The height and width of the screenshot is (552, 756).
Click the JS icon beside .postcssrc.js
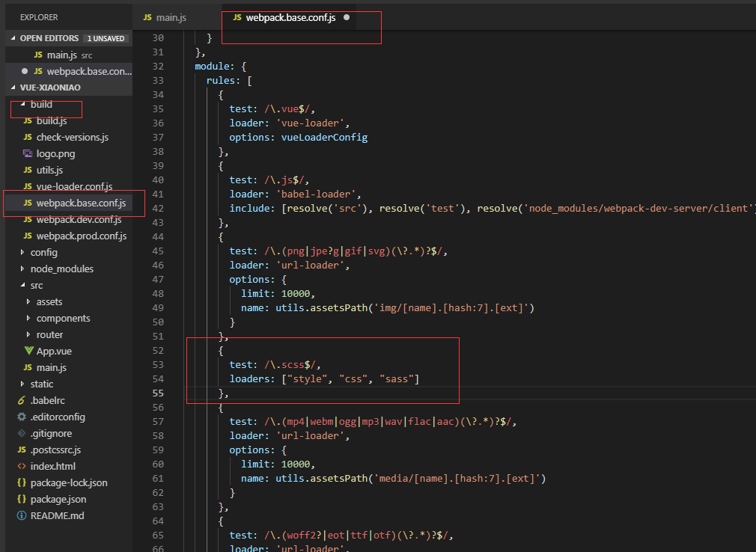click(x=22, y=450)
